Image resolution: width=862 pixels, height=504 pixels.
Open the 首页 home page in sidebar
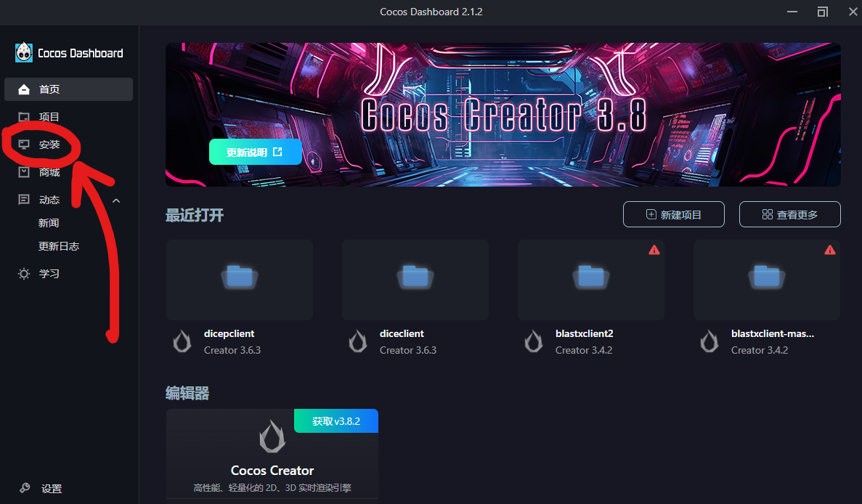pyautogui.click(x=48, y=89)
